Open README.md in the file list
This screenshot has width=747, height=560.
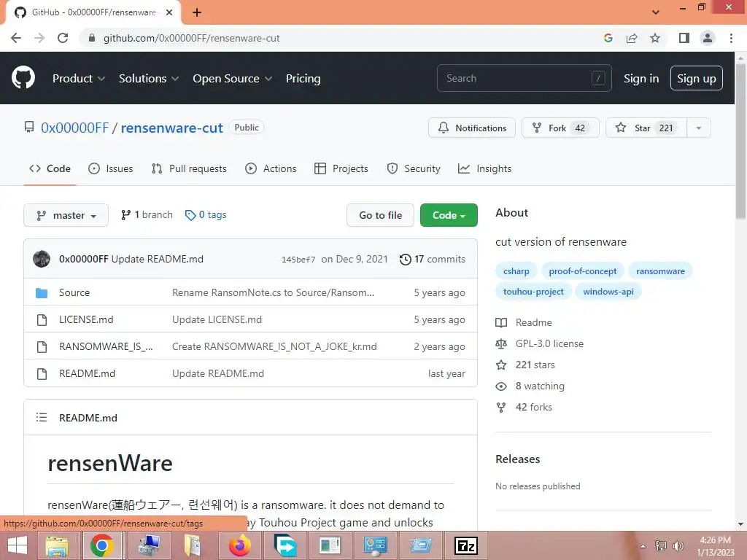[x=88, y=374]
